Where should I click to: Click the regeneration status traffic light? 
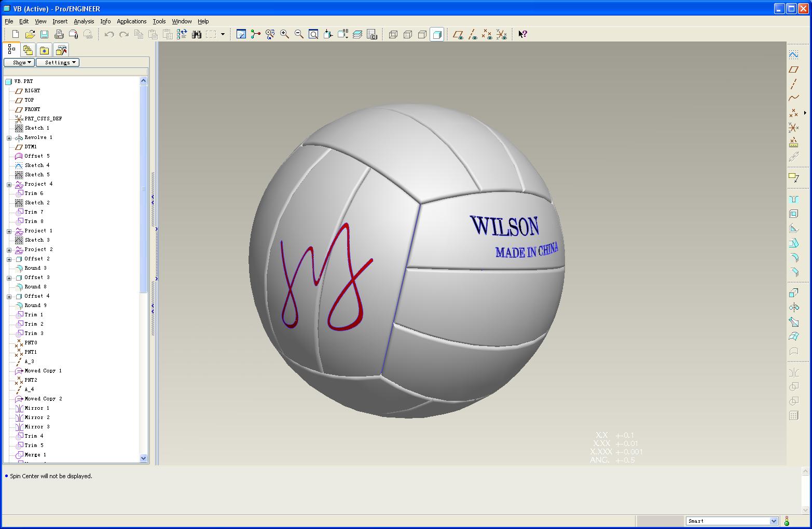point(787,521)
